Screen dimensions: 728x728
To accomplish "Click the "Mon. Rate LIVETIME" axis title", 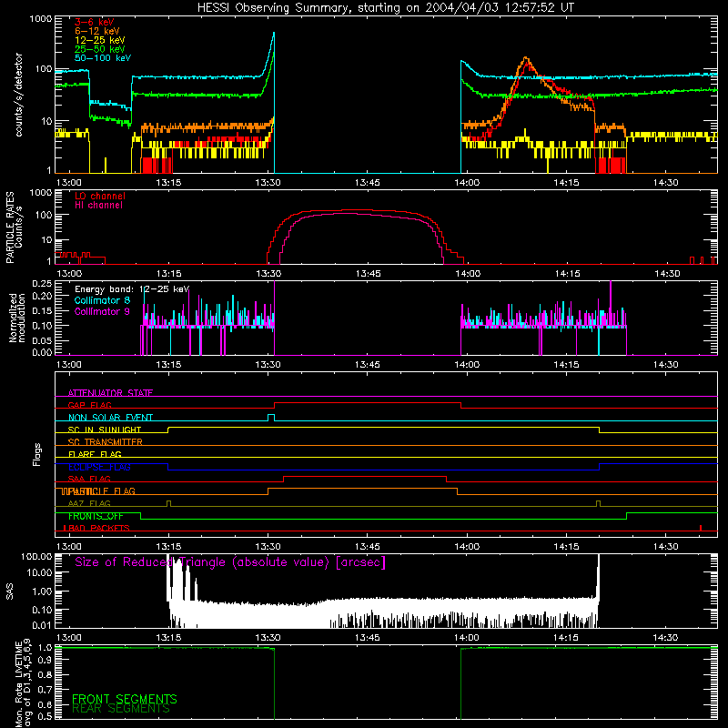I will tap(18, 683).
